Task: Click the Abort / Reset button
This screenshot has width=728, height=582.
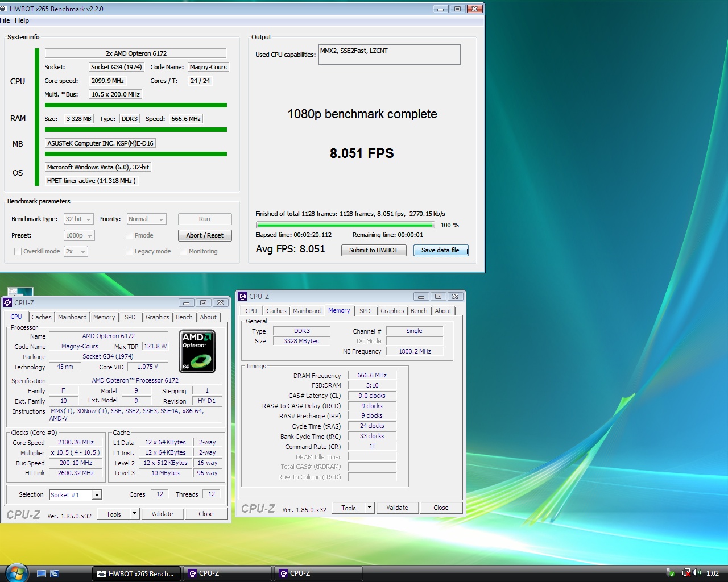Action: coord(205,235)
